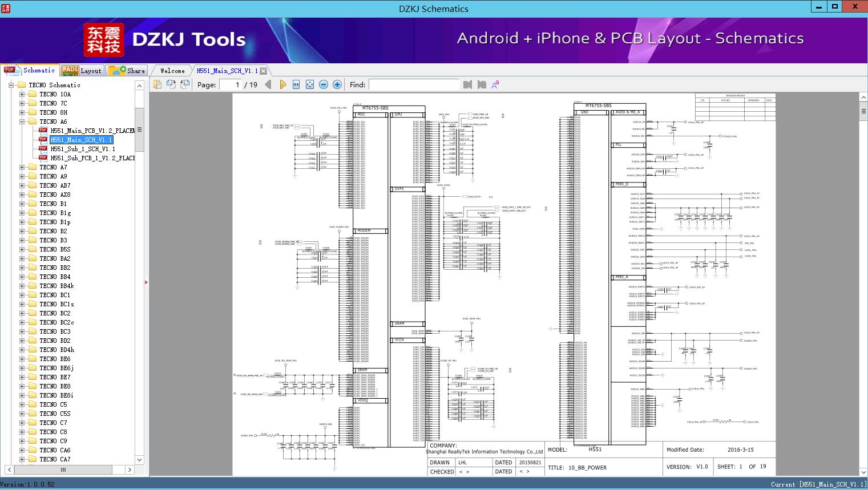Expand the TECNO 10A folder
The width and height of the screenshot is (868, 490).
[x=22, y=94]
